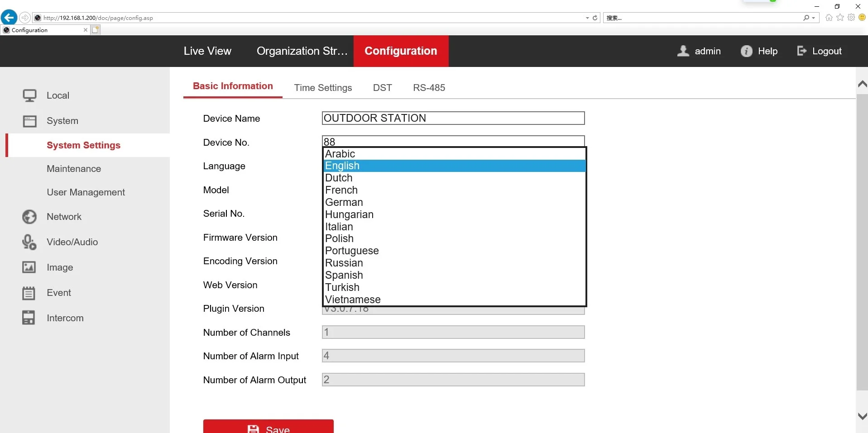Click the Event list icon
Image resolution: width=868 pixels, height=433 pixels.
(29, 293)
